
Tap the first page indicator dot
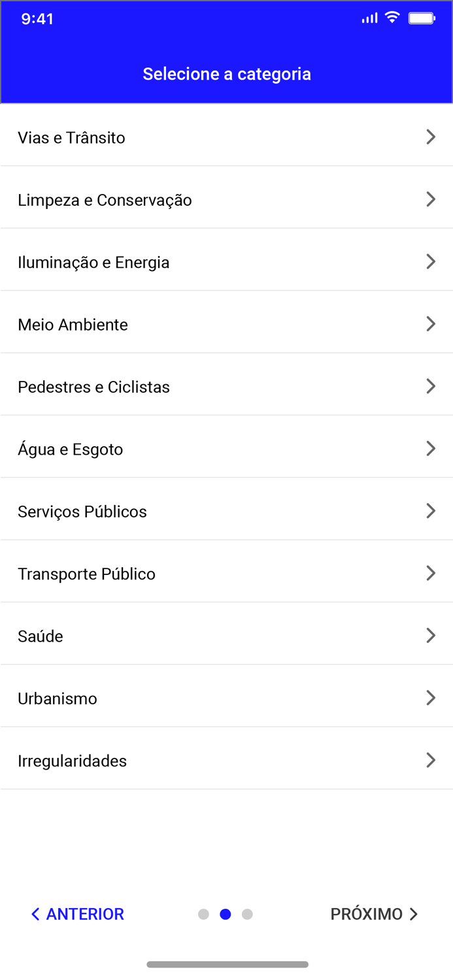pos(203,914)
